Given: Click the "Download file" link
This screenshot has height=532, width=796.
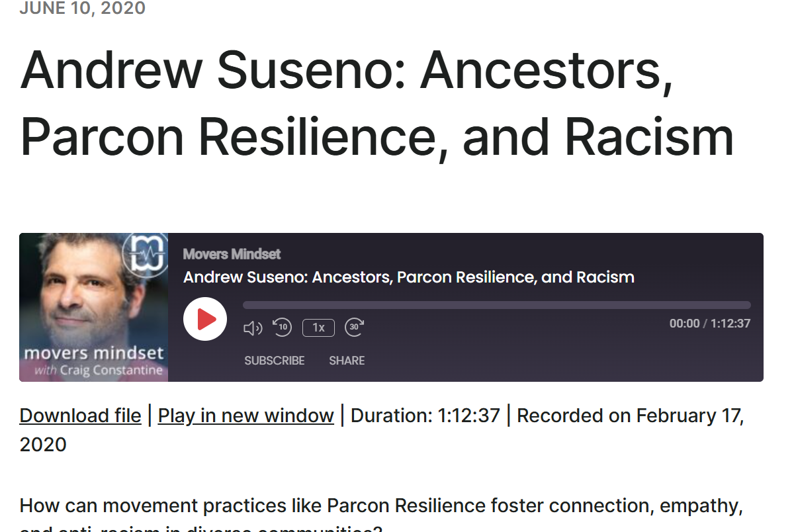Looking at the screenshot, I should pyautogui.click(x=80, y=416).
